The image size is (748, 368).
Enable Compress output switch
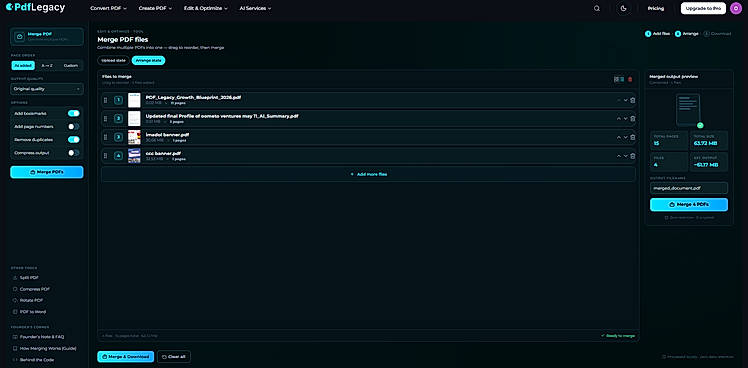73,153
